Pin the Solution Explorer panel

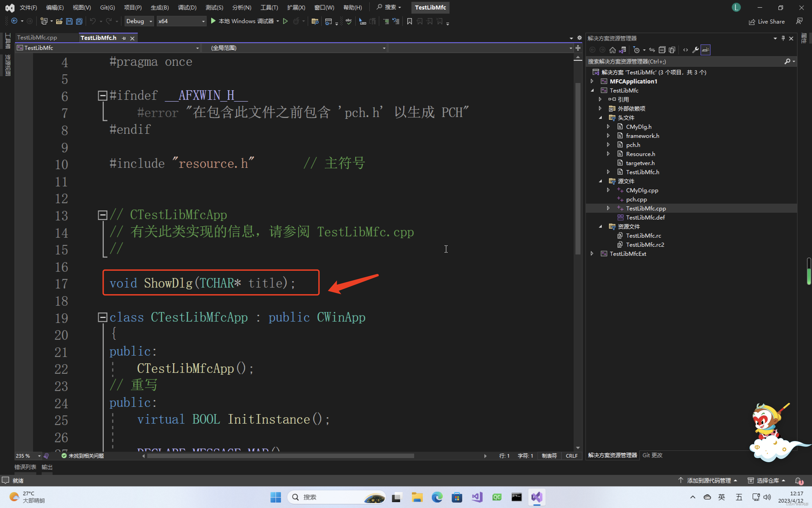tap(783, 38)
